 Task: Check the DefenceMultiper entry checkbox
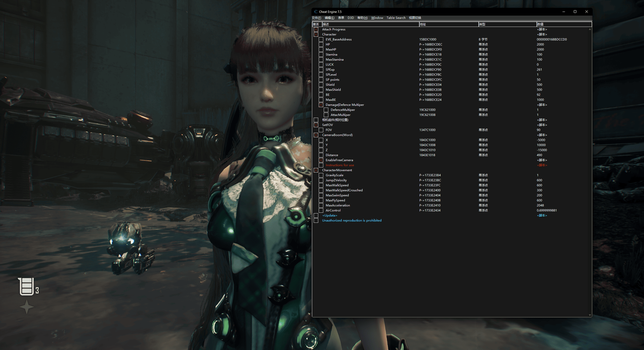[x=326, y=110]
